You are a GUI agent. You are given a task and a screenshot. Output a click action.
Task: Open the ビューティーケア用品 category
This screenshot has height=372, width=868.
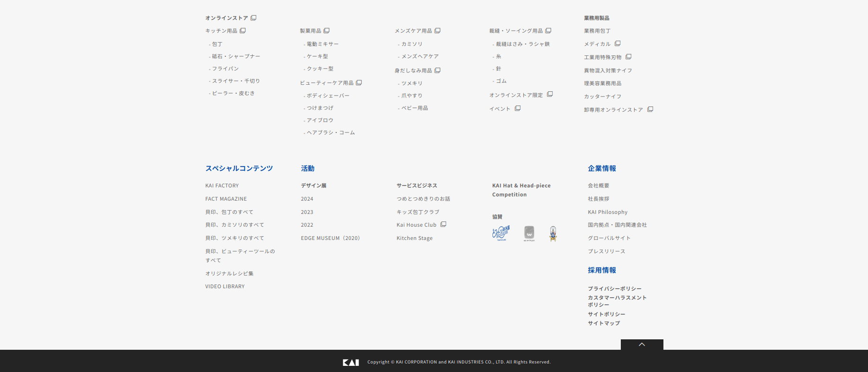tap(326, 83)
